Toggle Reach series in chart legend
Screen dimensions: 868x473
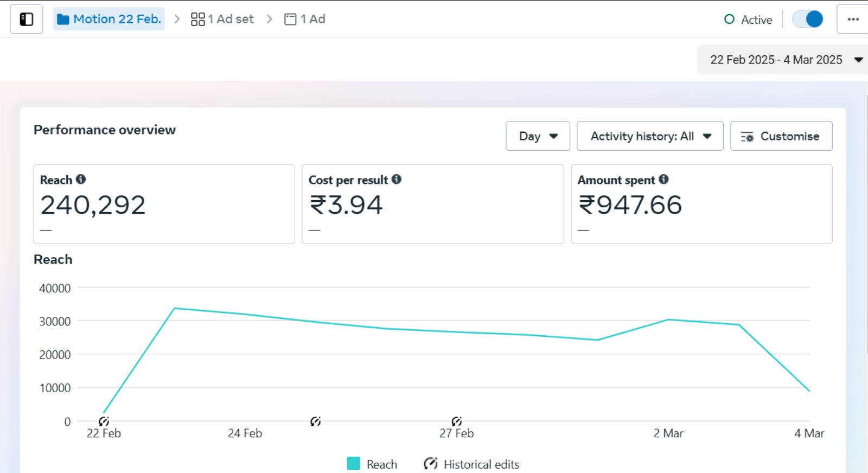point(372,464)
